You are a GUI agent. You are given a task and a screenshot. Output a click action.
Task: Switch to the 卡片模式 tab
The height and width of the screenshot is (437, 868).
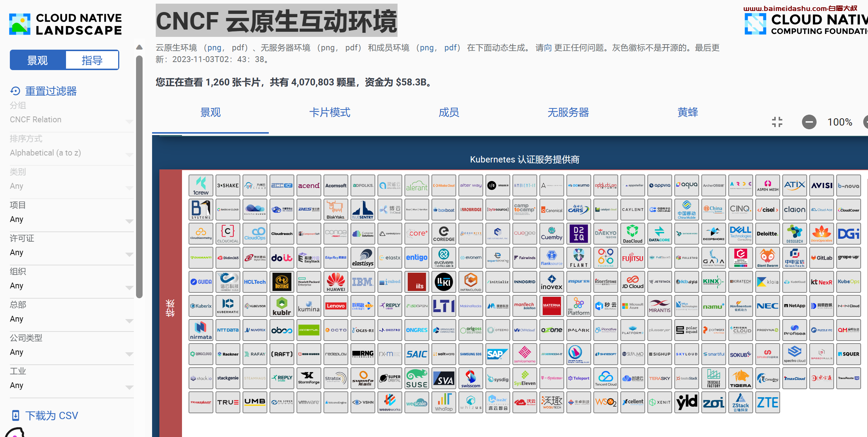pyautogui.click(x=330, y=112)
